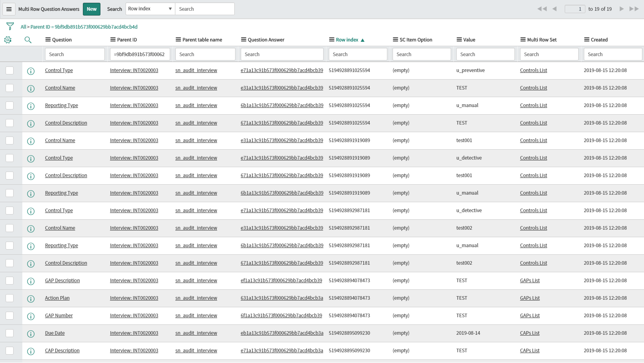Open Row index column menu icon
This screenshot has height=363, width=644.
click(332, 39)
